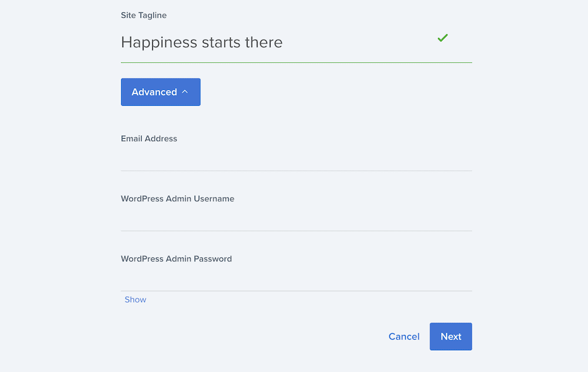Collapse the Advanced settings section
The height and width of the screenshot is (372, 588).
tap(161, 92)
